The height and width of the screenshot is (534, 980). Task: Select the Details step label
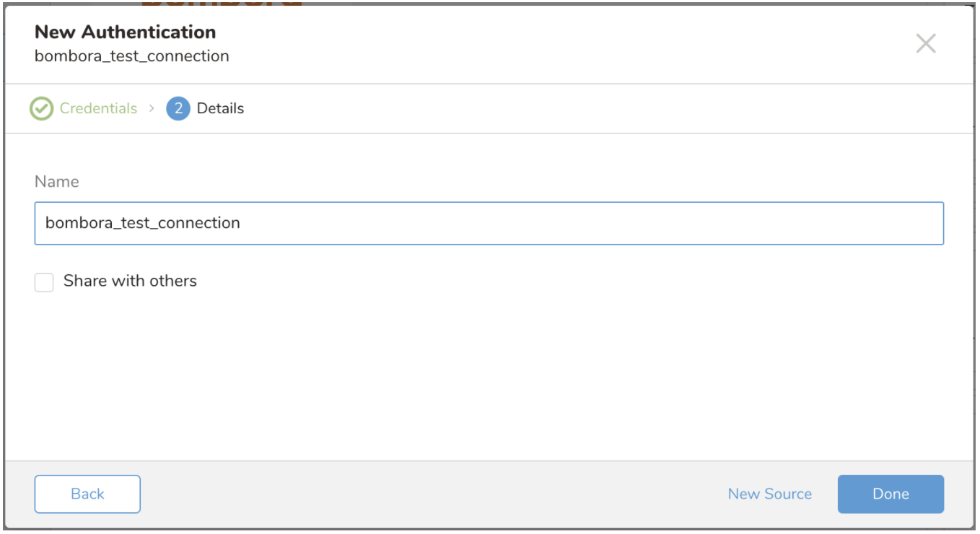tap(220, 109)
